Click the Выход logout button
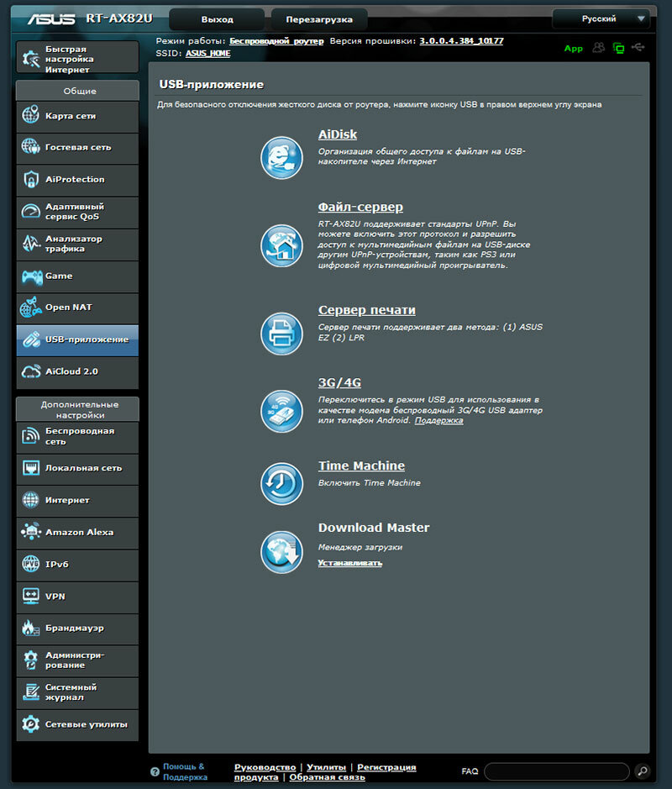 click(218, 19)
